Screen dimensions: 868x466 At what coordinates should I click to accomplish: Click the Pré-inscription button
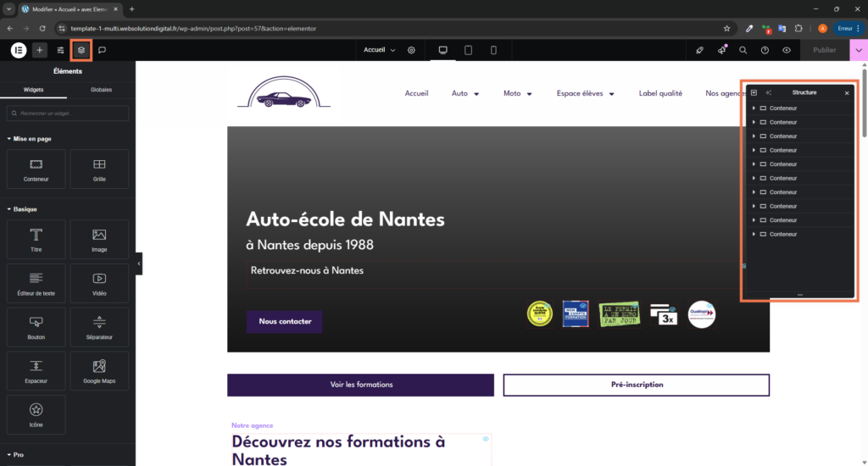[637, 385]
